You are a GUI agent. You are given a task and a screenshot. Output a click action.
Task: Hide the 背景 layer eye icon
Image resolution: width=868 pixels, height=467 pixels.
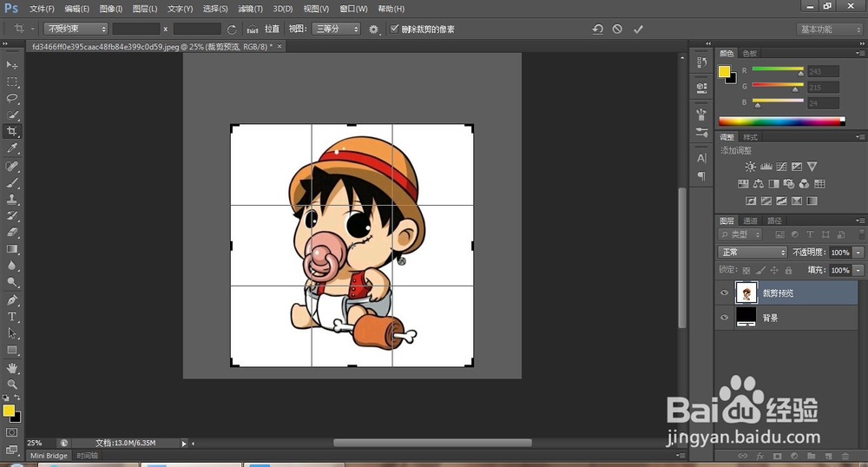[724, 317]
